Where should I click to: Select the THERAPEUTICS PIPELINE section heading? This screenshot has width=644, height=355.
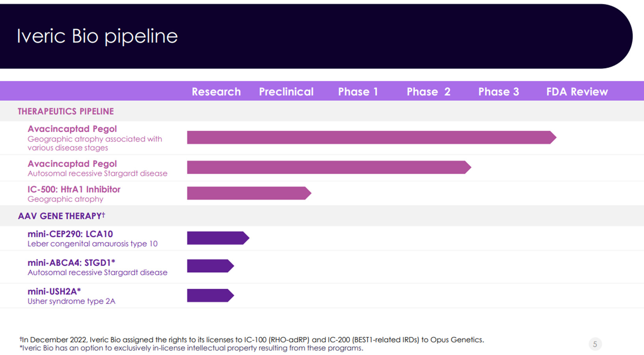coord(66,112)
